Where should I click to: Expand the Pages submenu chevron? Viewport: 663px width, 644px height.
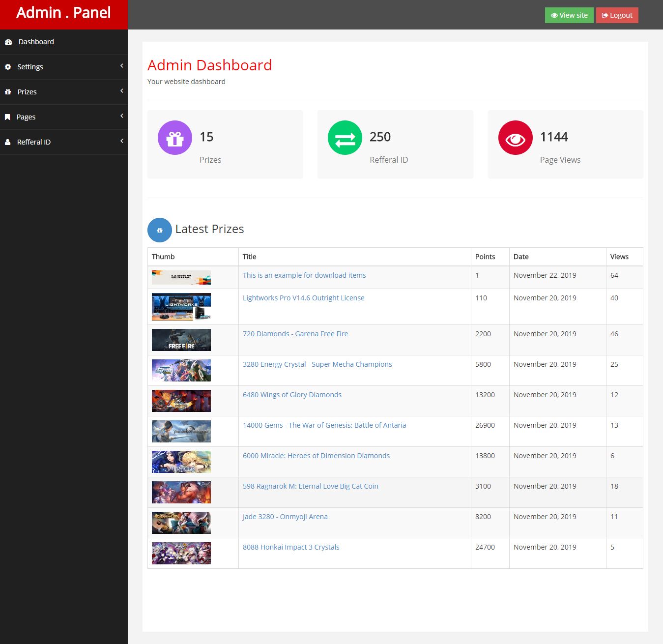click(121, 116)
